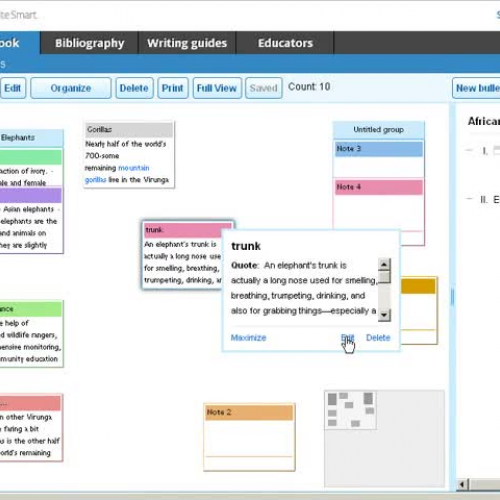
Task: Select the trunk notecard header
Action: pyautogui.click(x=183, y=230)
